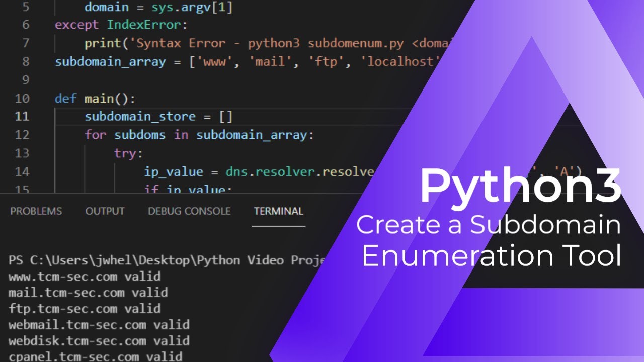Click 'webdisk.tcm-sec.com valid' terminal output
Viewport: 644px width, 362px height.
(99, 340)
